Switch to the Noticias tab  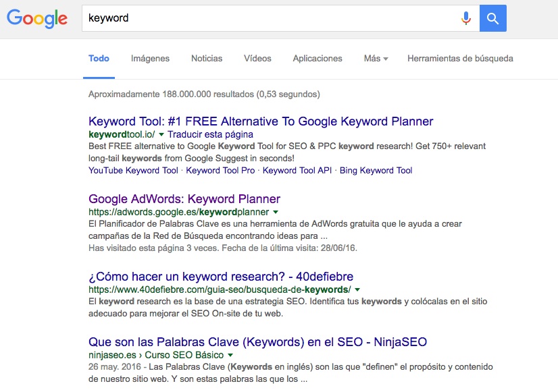pos(207,58)
